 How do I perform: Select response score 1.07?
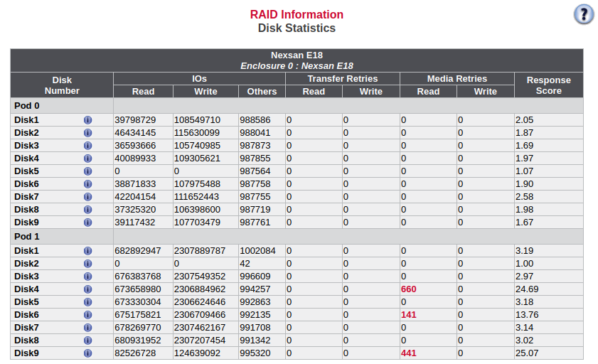click(x=524, y=171)
